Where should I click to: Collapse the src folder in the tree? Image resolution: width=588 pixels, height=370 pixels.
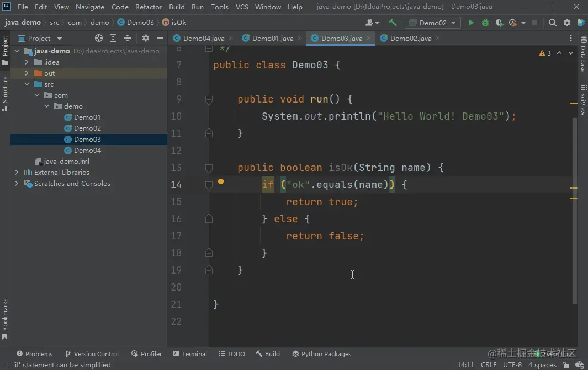pyautogui.click(x=27, y=84)
